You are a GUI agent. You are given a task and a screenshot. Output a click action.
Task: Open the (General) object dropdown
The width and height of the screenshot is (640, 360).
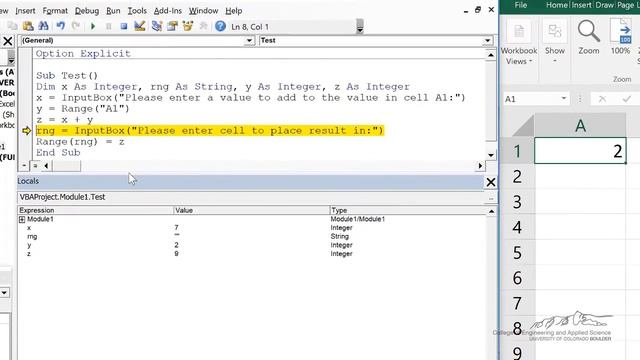[249, 40]
